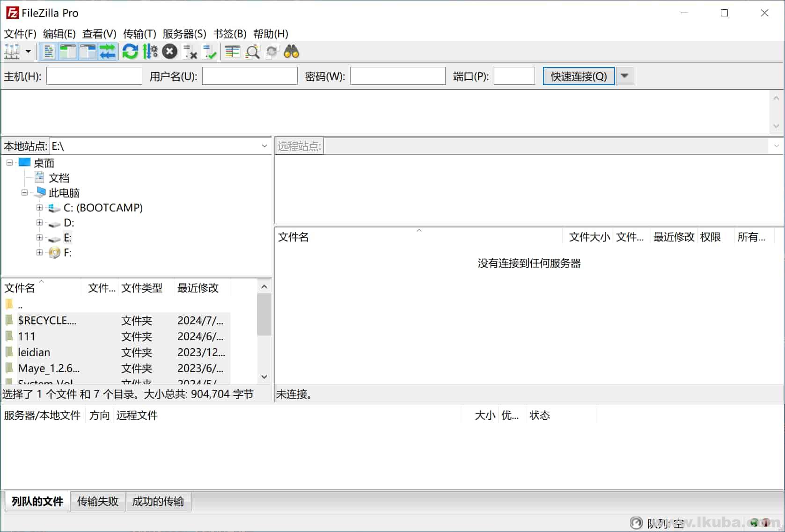Click the process queue toolbar icon
Image resolution: width=785 pixels, height=532 pixels.
(x=150, y=51)
